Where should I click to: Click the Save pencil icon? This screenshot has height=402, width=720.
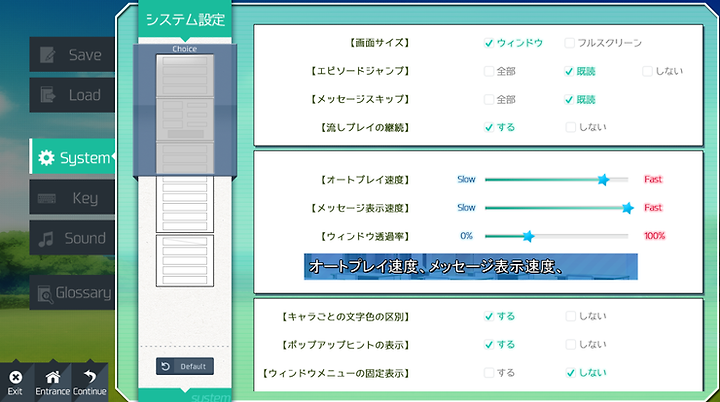point(48,55)
